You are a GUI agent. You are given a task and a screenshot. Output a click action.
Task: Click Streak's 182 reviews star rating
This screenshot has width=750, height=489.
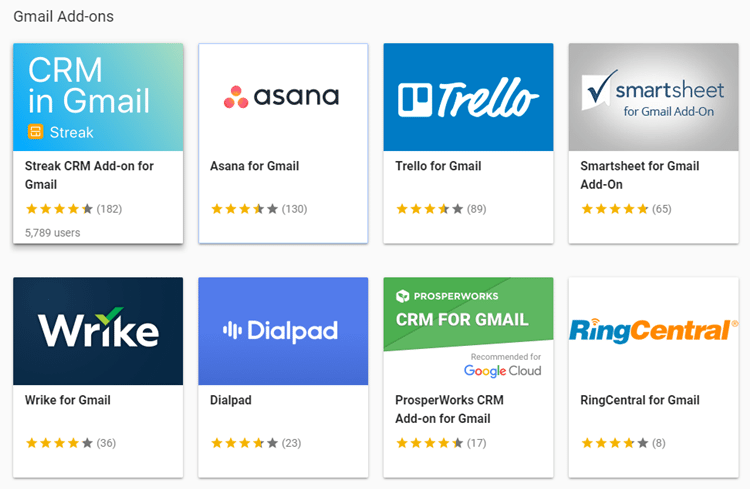pos(74,209)
